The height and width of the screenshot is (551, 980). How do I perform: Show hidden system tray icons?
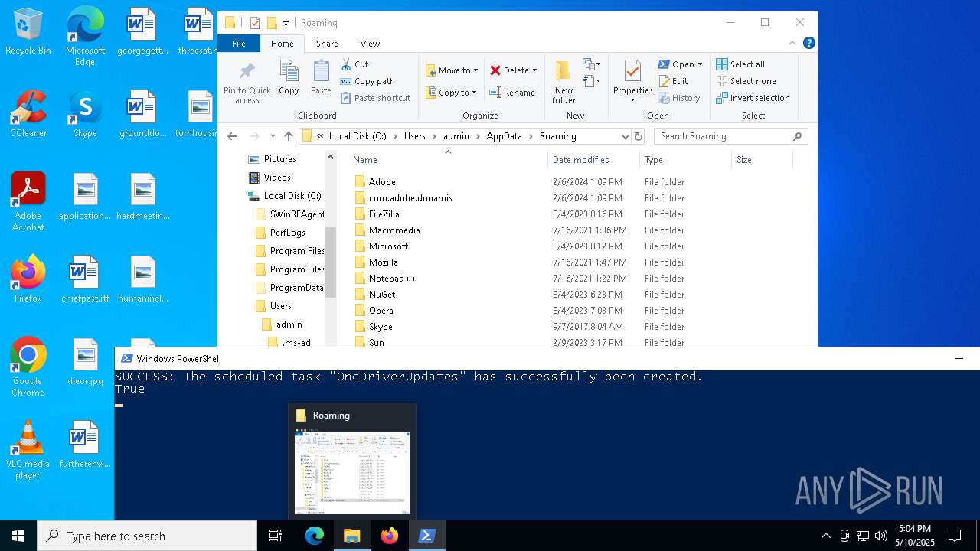point(825,536)
